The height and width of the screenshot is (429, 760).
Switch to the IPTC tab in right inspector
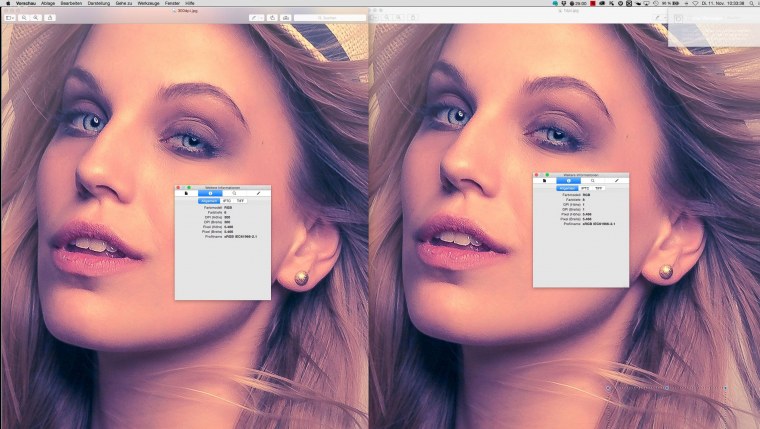pyautogui.click(x=585, y=187)
